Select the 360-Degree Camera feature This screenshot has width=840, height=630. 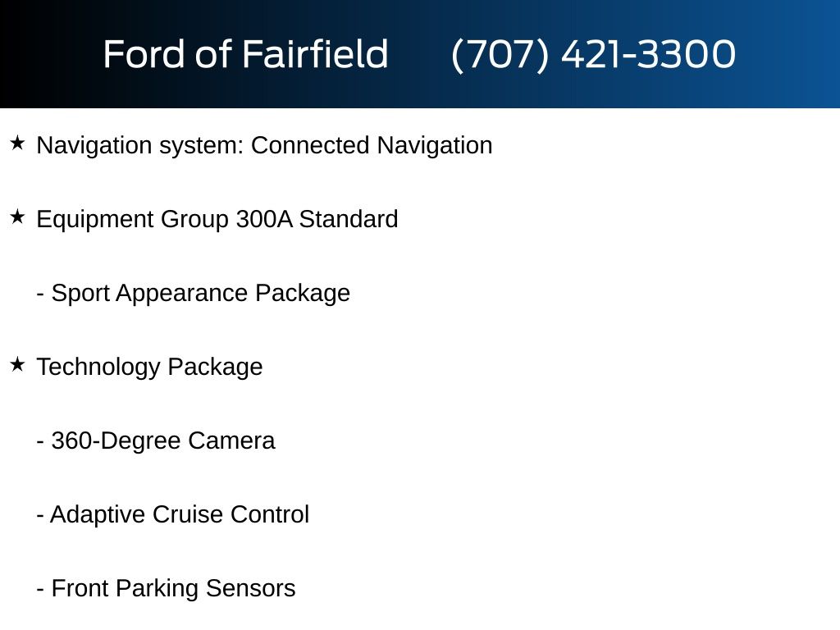click(x=162, y=441)
